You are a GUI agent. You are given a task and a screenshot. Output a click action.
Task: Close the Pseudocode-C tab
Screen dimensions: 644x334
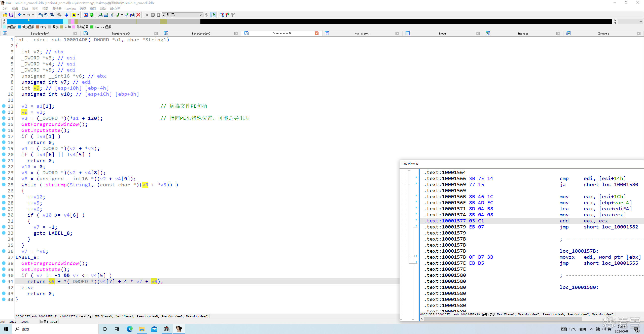(x=236, y=33)
